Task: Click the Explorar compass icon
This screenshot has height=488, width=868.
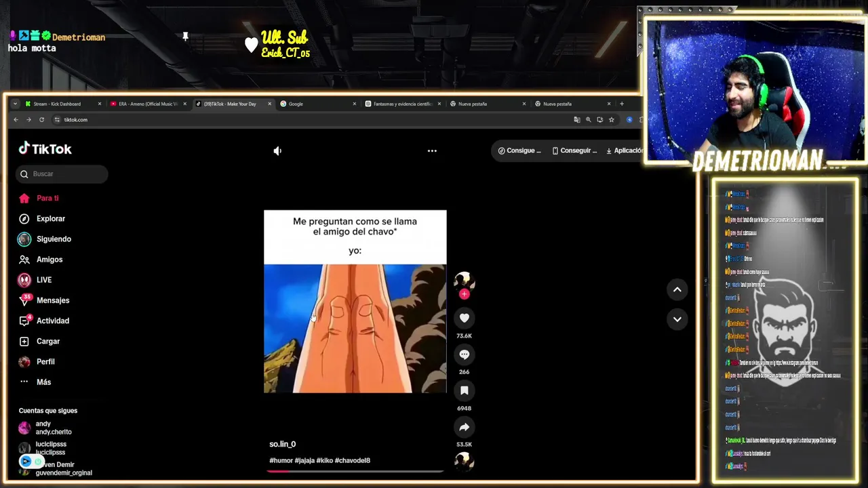Action: click(24, 218)
